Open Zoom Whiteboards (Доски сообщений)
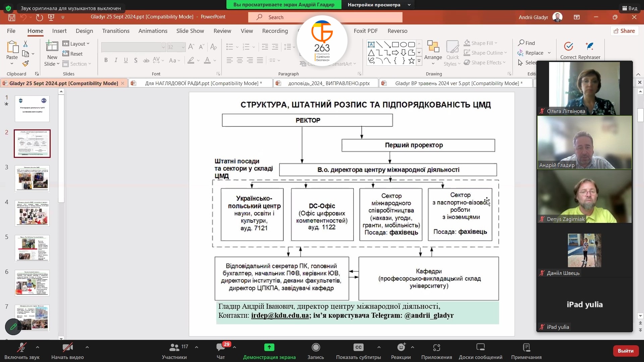Image resolution: width=644 pixels, height=362 pixels. coord(480,351)
